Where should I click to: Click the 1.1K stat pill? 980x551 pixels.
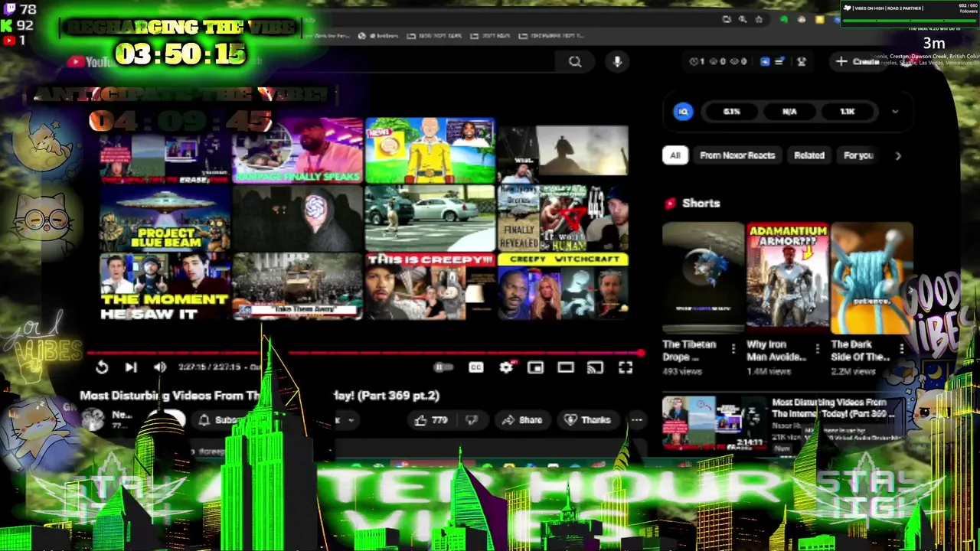848,112
